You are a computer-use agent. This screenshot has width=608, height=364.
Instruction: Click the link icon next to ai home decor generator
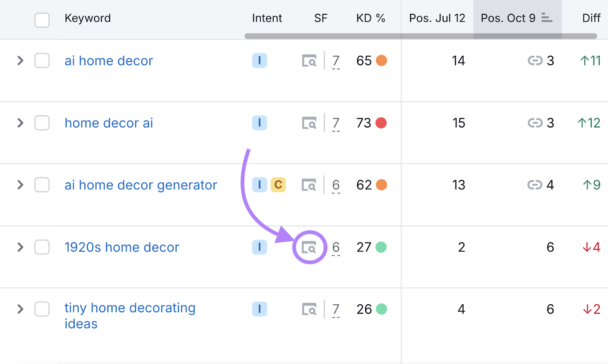[535, 185]
